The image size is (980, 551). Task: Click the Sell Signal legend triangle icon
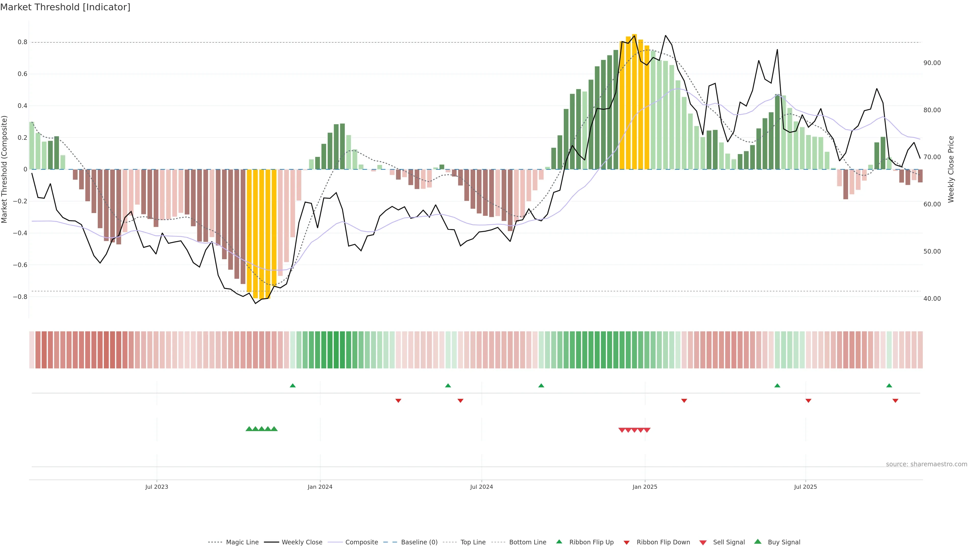703,543
